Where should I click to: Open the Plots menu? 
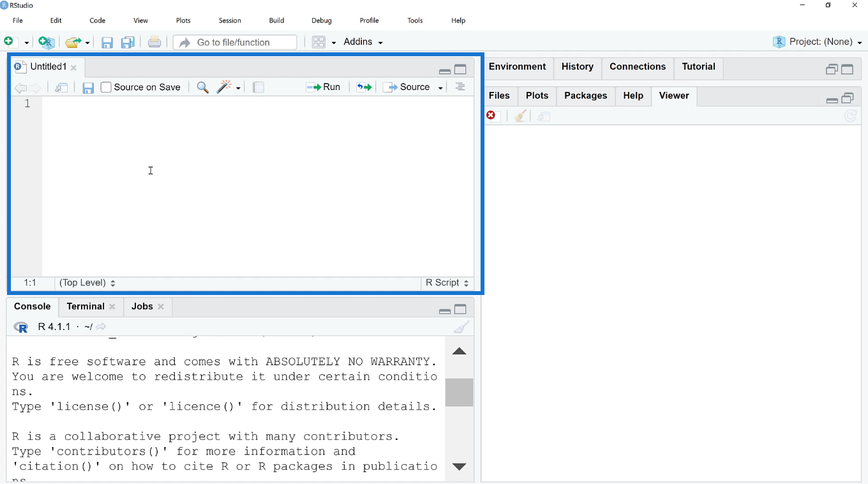183,20
